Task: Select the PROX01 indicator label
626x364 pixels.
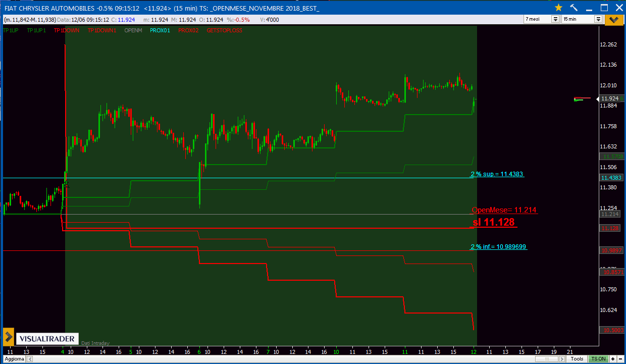Action: point(160,30)
